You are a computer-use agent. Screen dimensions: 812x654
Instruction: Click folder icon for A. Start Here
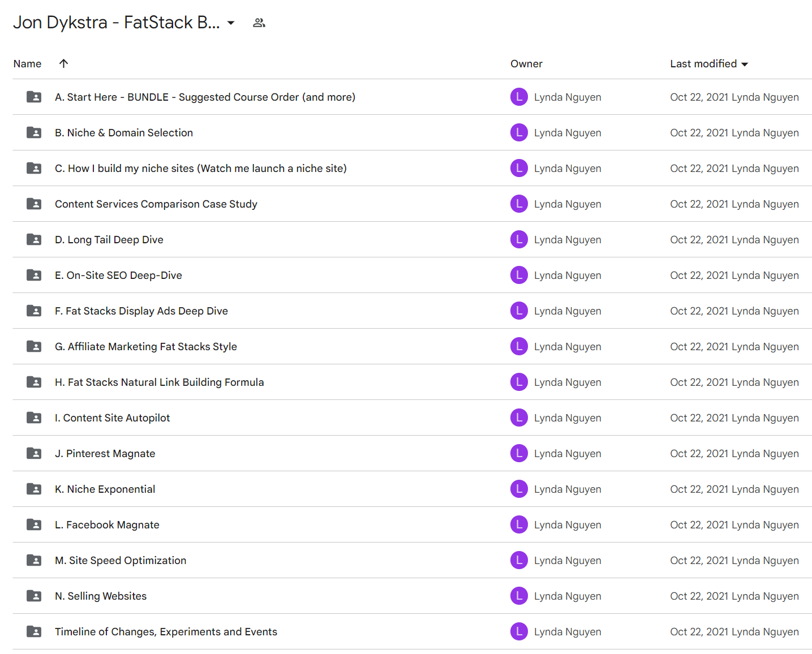(x=34, y=97)
